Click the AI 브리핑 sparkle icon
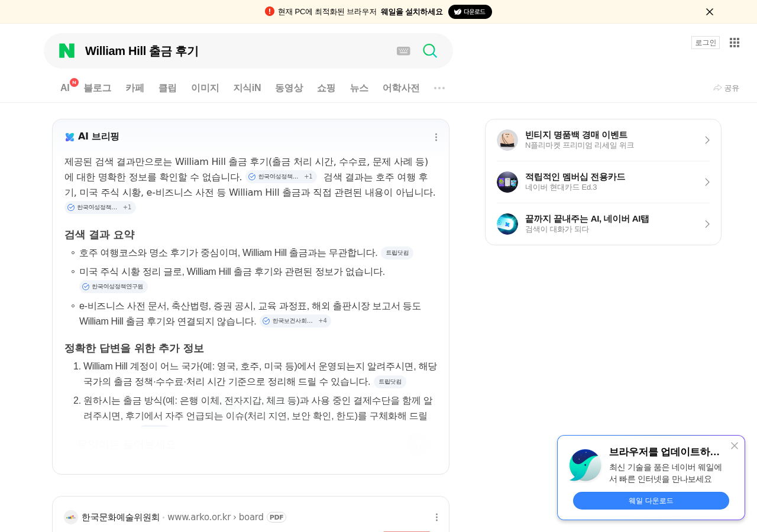Image resolution: width=757 pixels, height=532 pixels. [70, 137]
